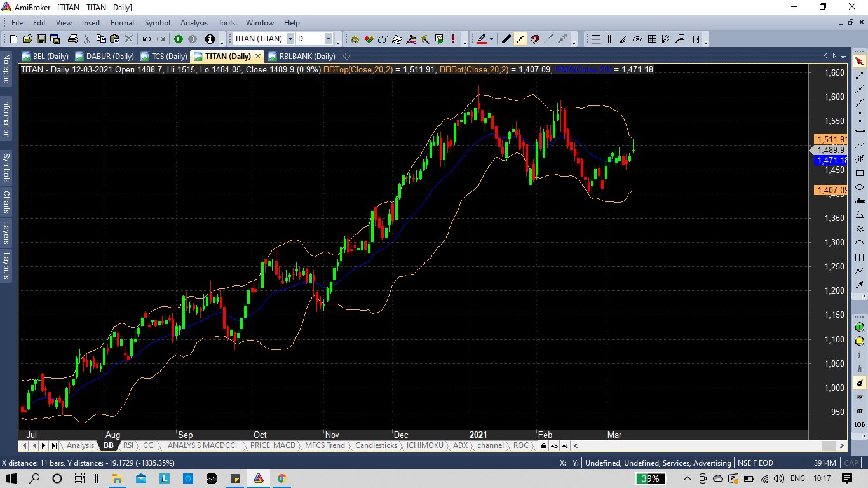Toggle the hourly interval 'h' button
Viewport: 868px width, 488px height.
click(860, 369)
